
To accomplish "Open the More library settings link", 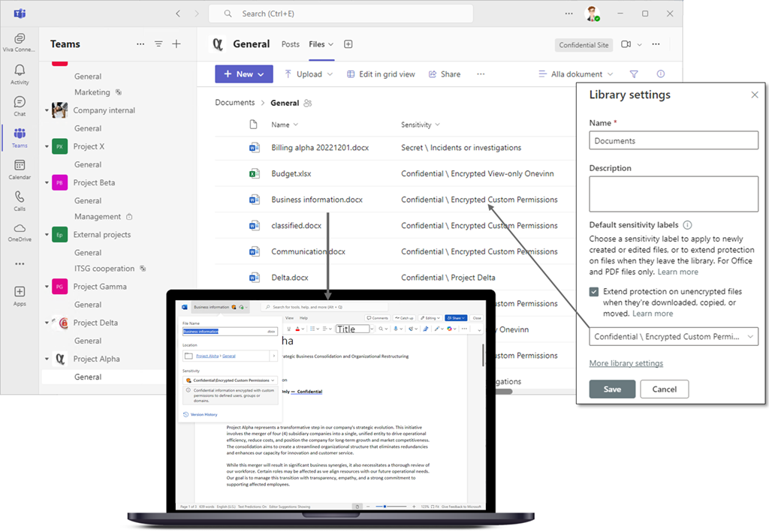I will 626,363.
